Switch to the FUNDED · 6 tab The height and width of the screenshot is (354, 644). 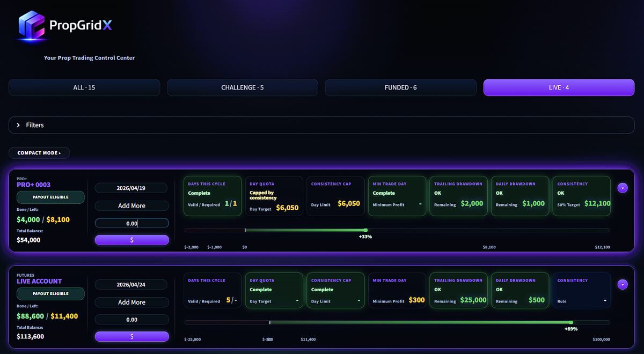point(400,87)
